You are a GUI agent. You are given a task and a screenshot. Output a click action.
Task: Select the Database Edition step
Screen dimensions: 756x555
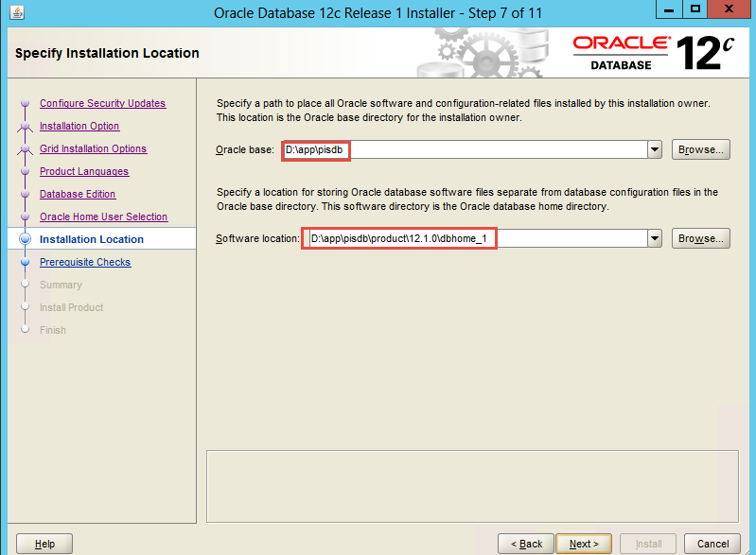[78, 194]
